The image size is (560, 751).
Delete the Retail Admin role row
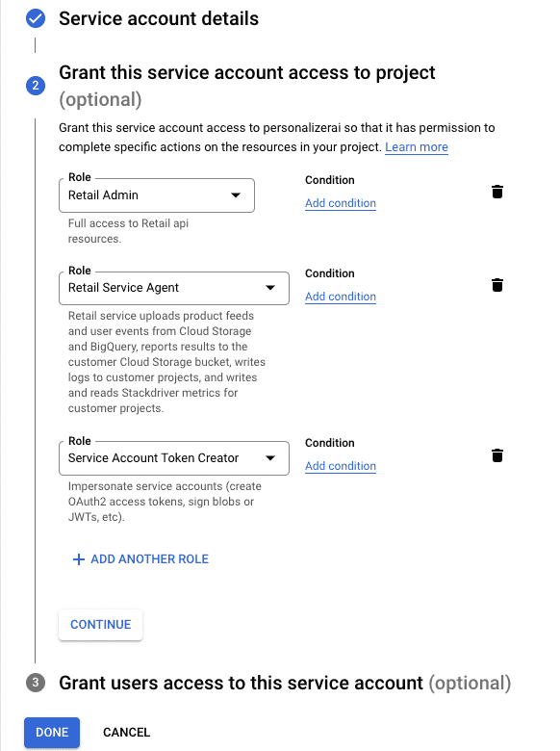(x=497, y=192)
